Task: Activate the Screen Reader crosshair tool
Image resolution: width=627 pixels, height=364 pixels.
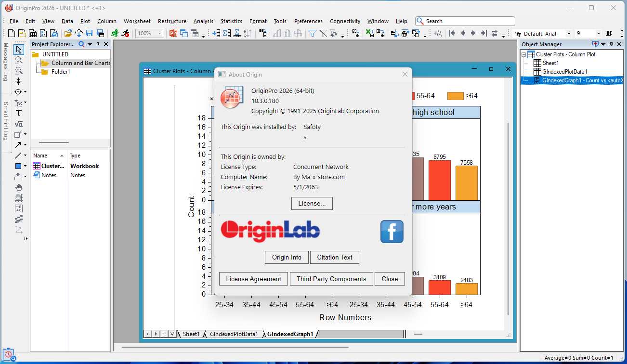Action: tap(19, 81)
